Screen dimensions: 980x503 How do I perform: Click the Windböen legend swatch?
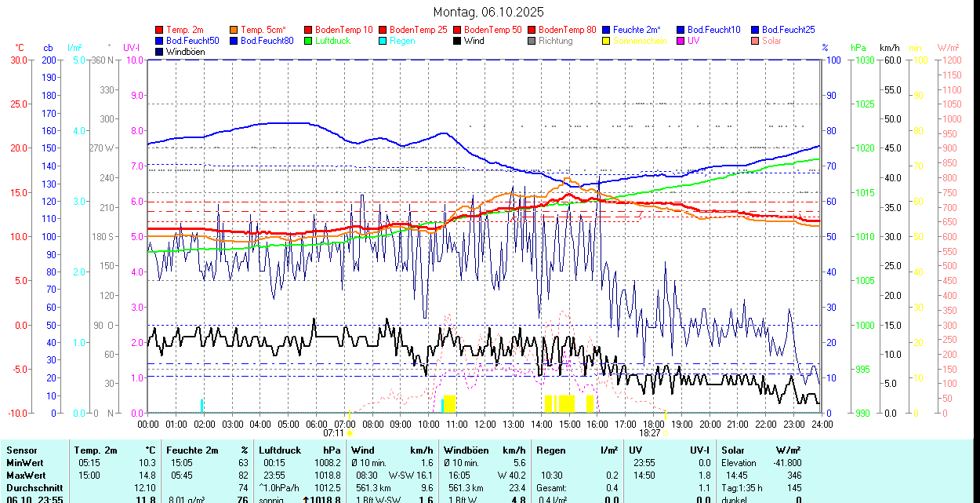click(x=160, y=52)
